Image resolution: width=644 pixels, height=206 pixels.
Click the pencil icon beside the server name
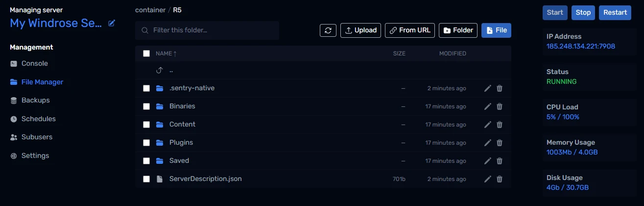pos(112,23)
